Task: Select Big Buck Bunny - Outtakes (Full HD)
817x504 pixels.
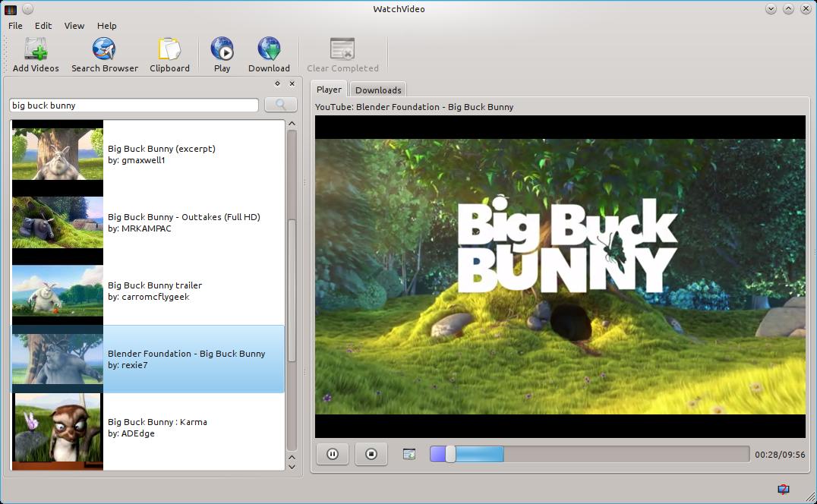Action: (x=147, y=222)
